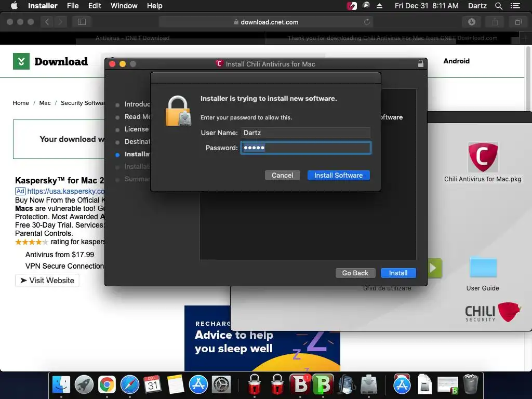Show Safari tab overview button
This screenshot has width=532, height=399.
(518, 22)
